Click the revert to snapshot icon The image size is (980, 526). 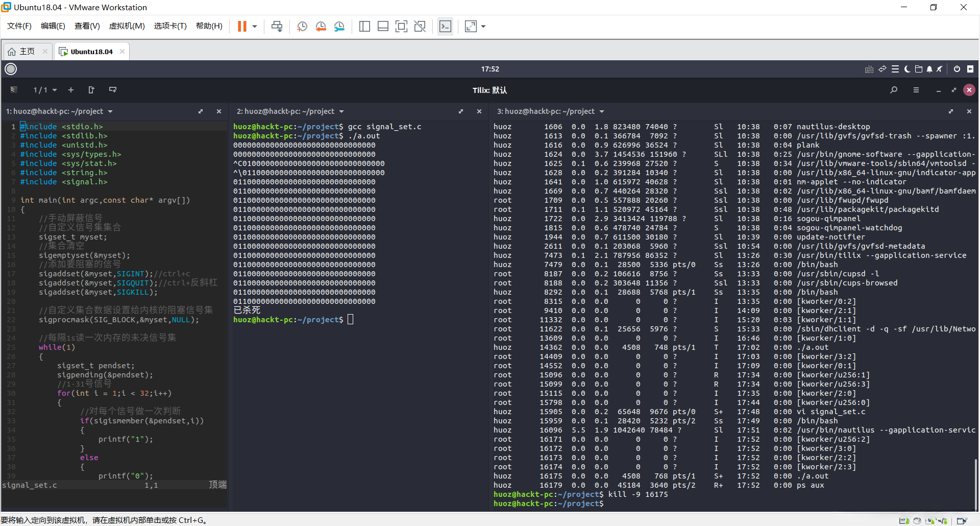(321, 26)
